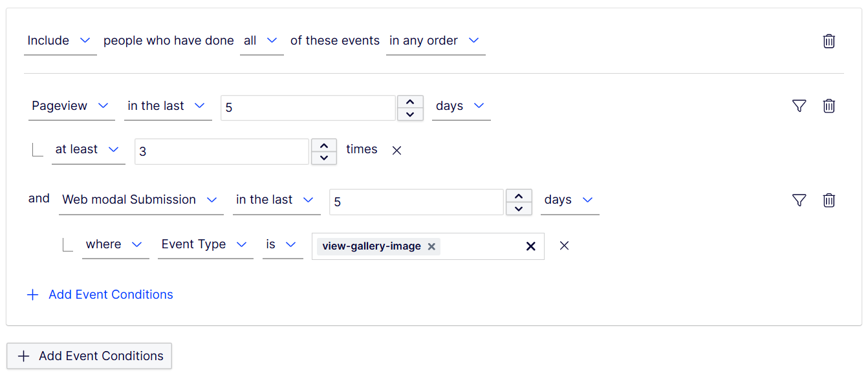Focus the Web modal Submission days input field

[x=416, y=202]
